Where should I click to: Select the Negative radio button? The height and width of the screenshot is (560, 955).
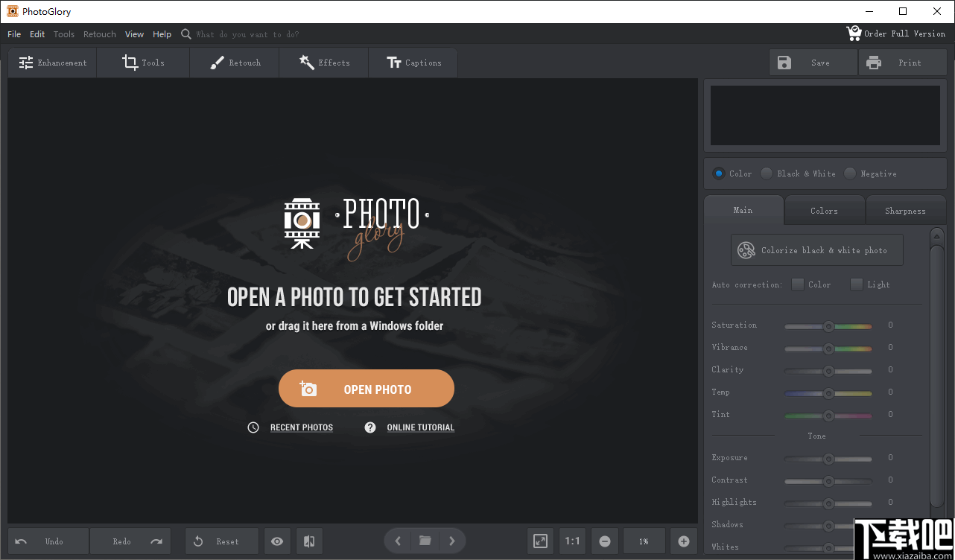[850, 174]
